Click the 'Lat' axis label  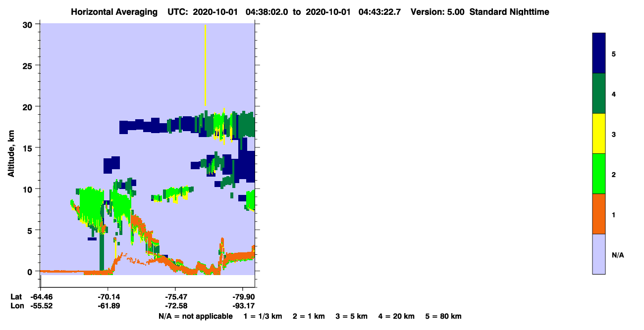pos(16,296)
